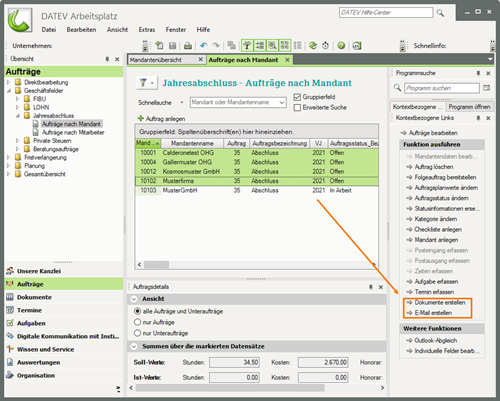Enable the Erweiterte Suche checkbox
Screen dimensions: 500x401
coord(297,108)
